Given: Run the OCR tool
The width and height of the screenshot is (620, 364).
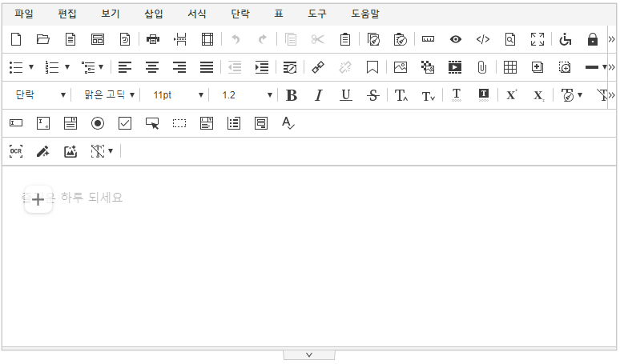Looking at the screenshot, I should (16, 150).
